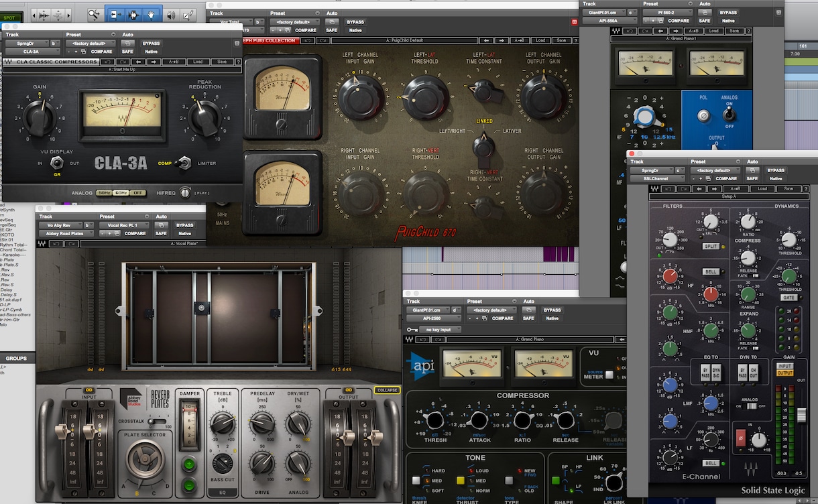This screenshot has width=818, height=504.
Task: Open the 'no key input' dropdown in API-2500
Action: coord(441,330)
